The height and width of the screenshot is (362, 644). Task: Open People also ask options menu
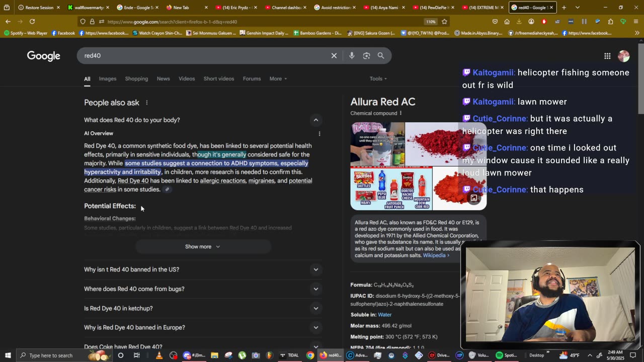(147, 103)
